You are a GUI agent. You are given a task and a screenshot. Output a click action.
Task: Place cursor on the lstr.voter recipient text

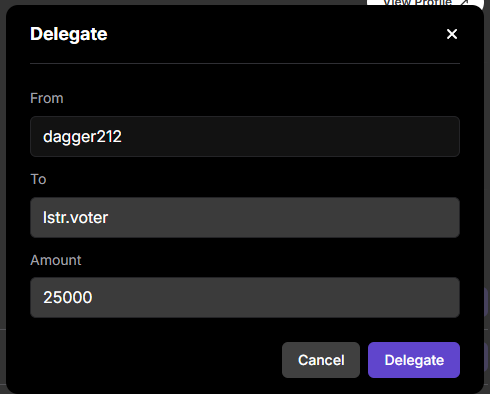[x=75, y=217]
